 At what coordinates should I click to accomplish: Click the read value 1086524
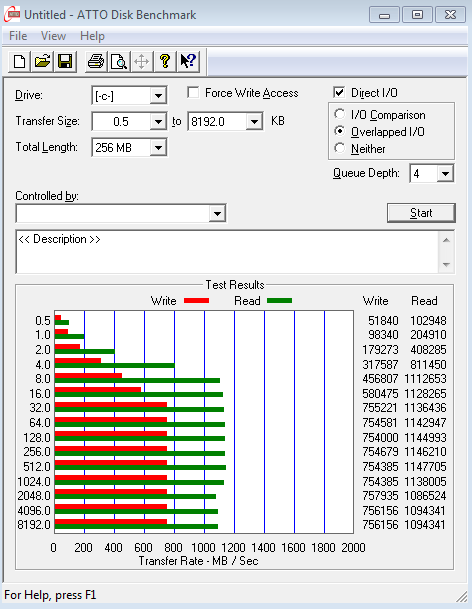(425, 496)
